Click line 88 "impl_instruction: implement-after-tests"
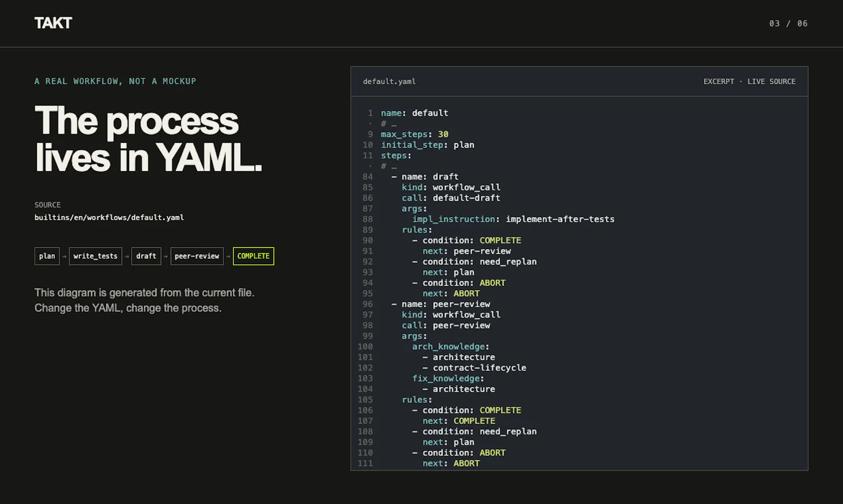Screen dimensions: 843x504 (x=513, y=219)
